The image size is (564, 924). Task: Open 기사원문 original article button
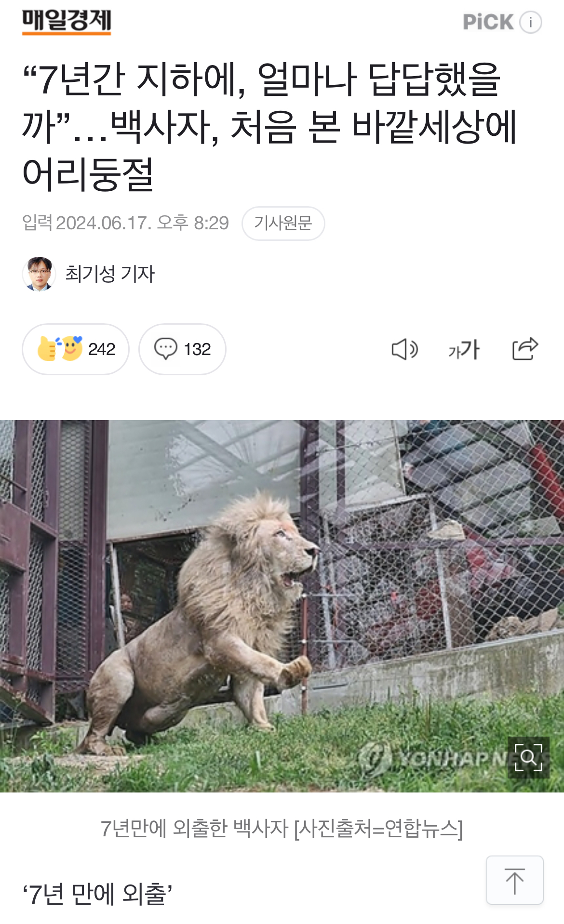(283, 223)
